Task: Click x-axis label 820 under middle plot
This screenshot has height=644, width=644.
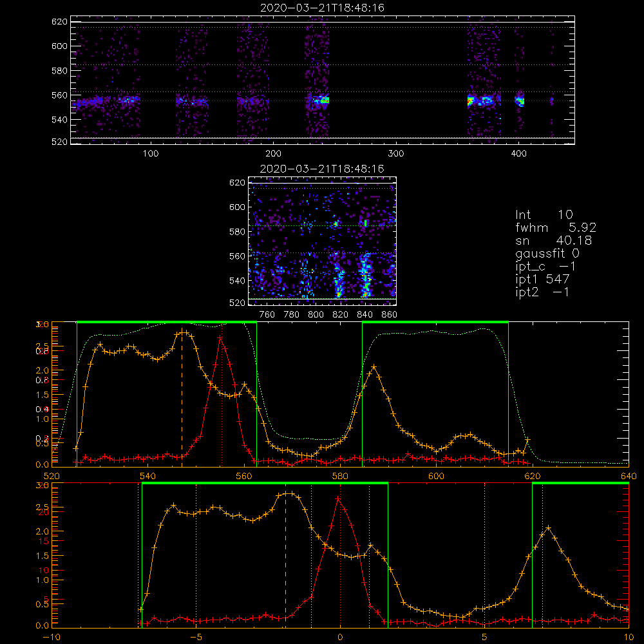Action: (x=341, y=315)
